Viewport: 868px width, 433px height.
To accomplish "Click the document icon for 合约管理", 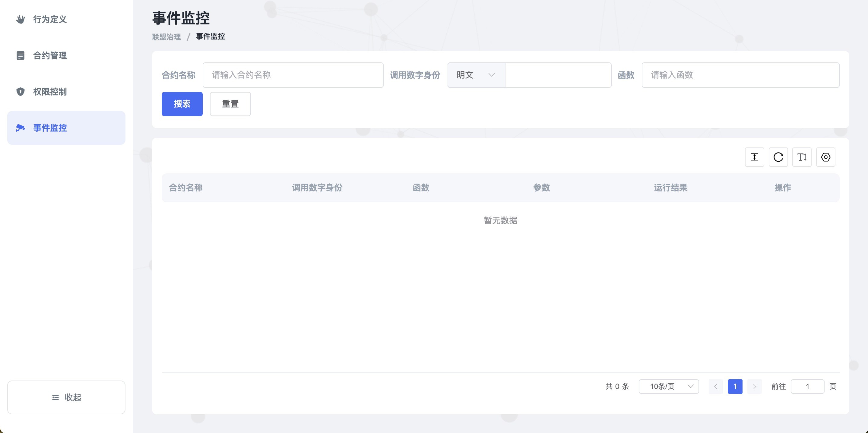I will point(21,55).
